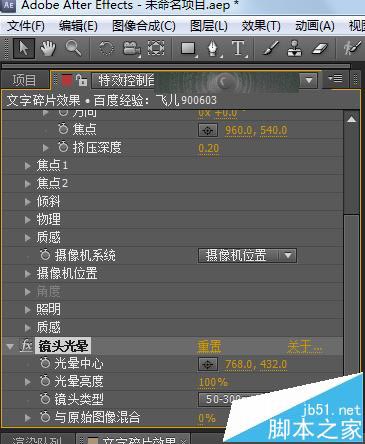Click the 关于... link for 镜头光晕
365x444 pixels.
305,347
